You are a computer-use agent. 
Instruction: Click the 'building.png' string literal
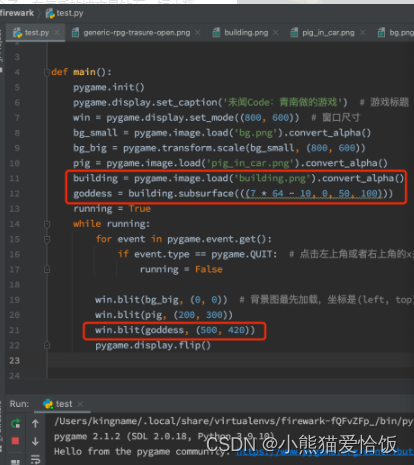[272, 178]
